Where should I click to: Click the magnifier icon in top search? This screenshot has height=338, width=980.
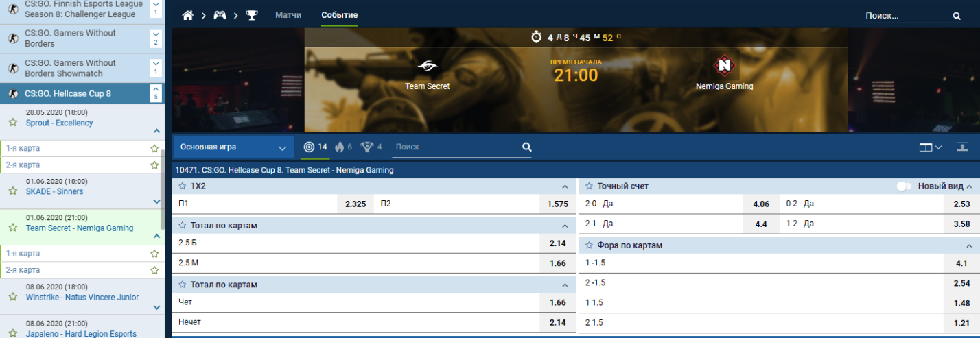[x=957, y=16]
